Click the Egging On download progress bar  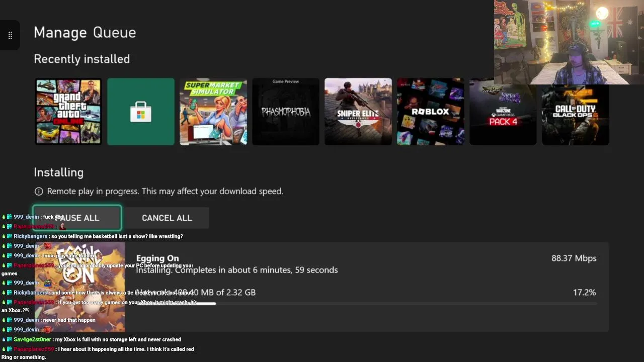coord(367,304)
